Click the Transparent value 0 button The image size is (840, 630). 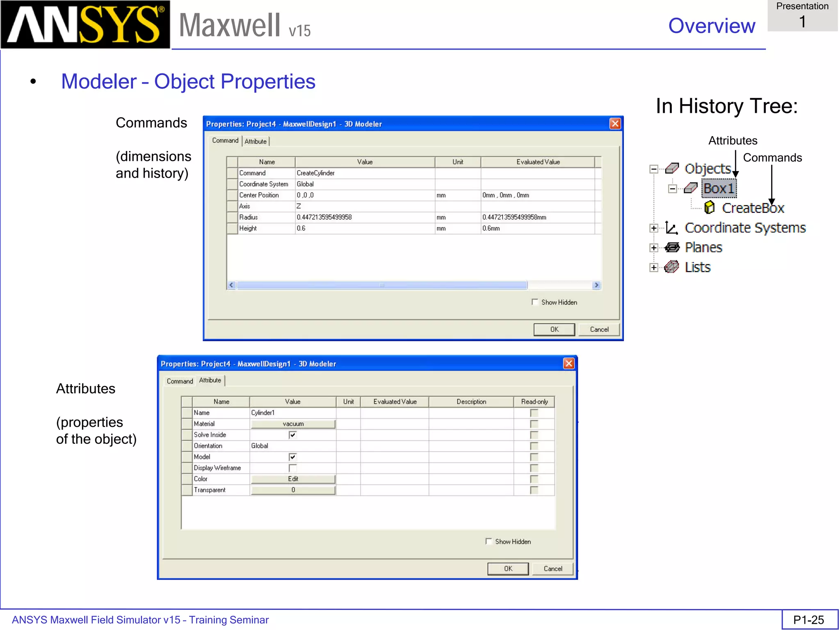[x=293, y=490]
